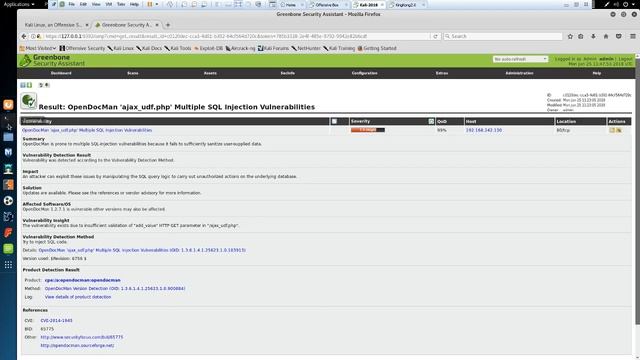Viewport: 640px width, 360px height.
Task: Open the system status menu arrow top-right
Action: click(x=633, y=4)
